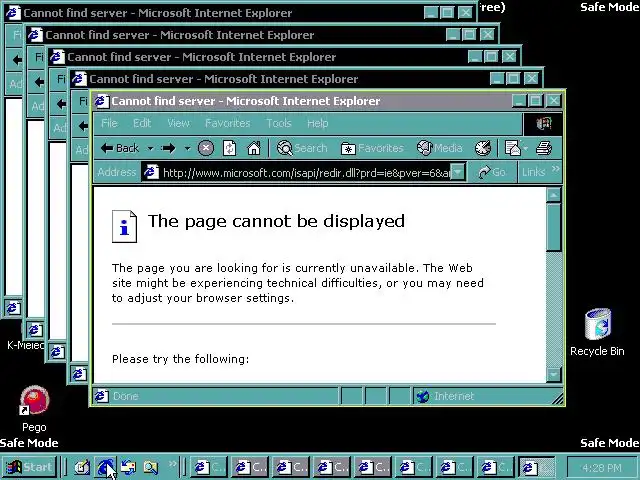Click the text "Please try the following:"

coord(180,359)
